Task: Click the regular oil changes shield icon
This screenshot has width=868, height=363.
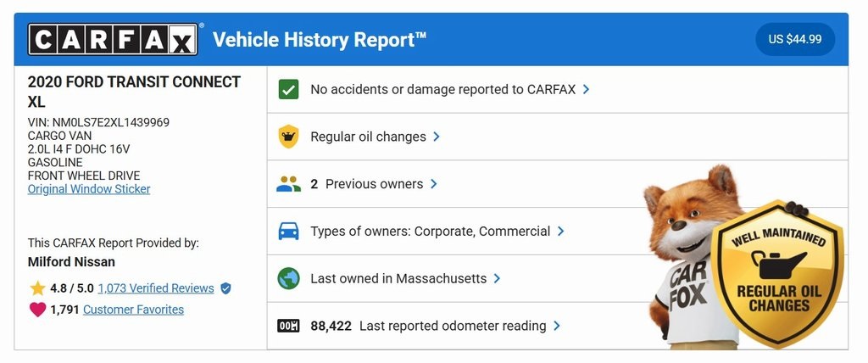Action: pos(288,137)
